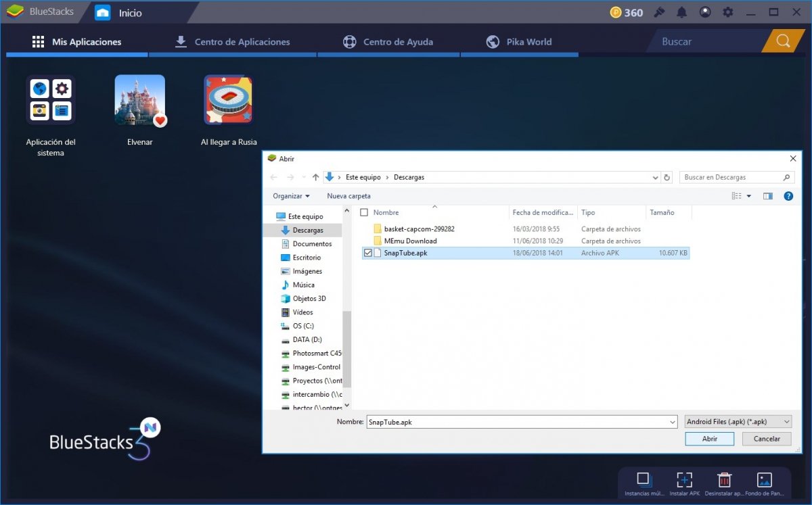Toggle the preview pane icon
Screen dimensions: 812x505
pos(768,196)
